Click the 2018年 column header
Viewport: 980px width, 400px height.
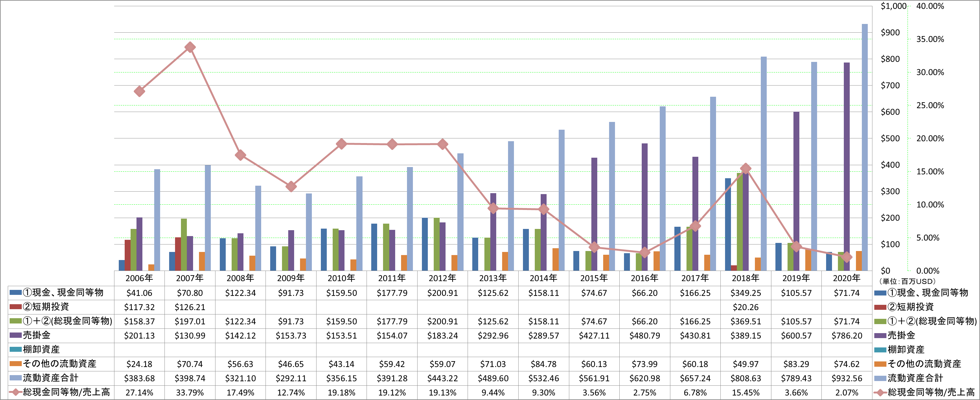tap(746, 278)
